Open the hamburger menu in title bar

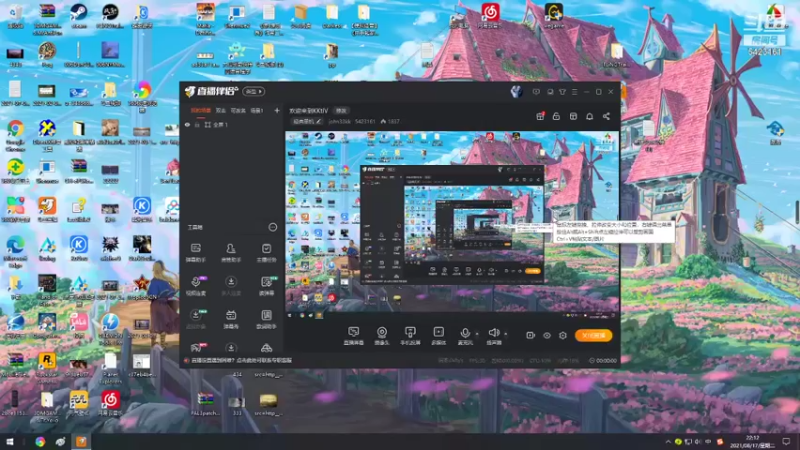point(574,92)
